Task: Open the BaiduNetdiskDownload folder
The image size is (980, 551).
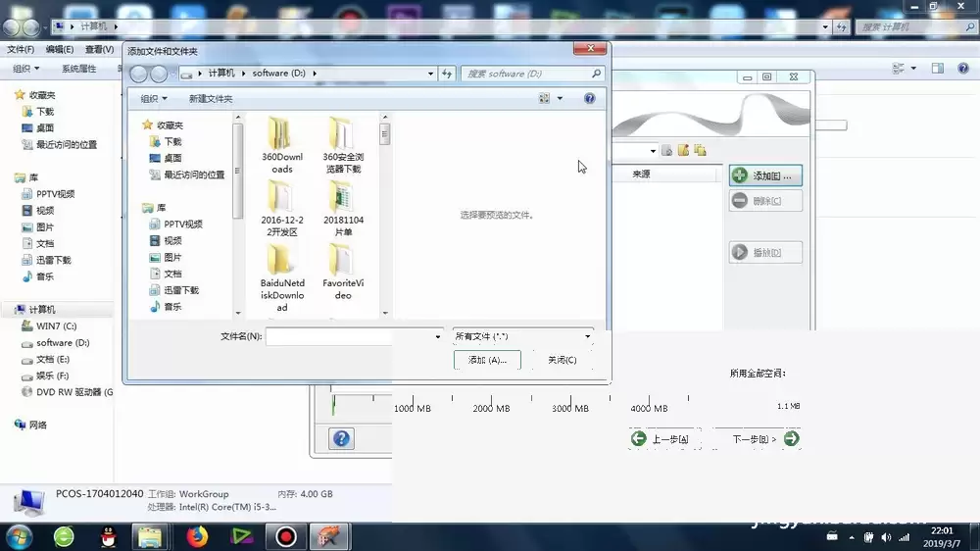Action: (x=282, y=278)
